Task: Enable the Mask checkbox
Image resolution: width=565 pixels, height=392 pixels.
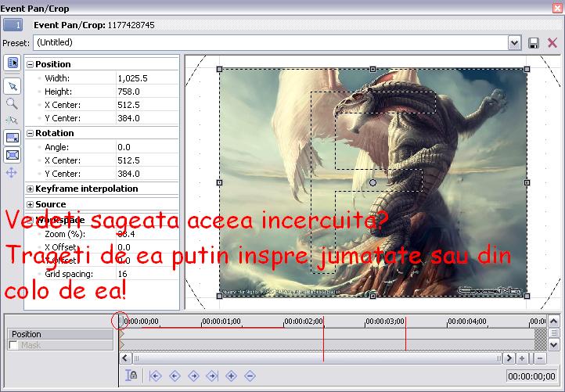Action: (x=13, y=345)
